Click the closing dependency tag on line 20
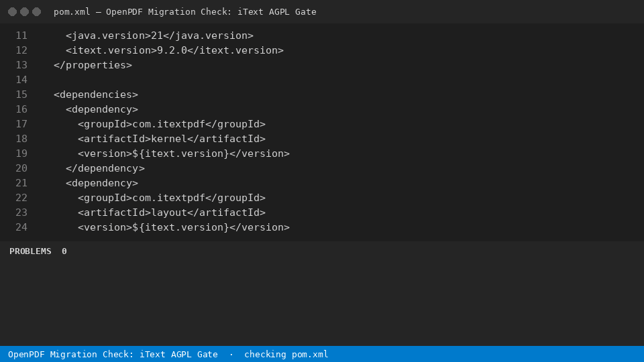This screenshot has height=362, width=644. click(x=105, y=169)
